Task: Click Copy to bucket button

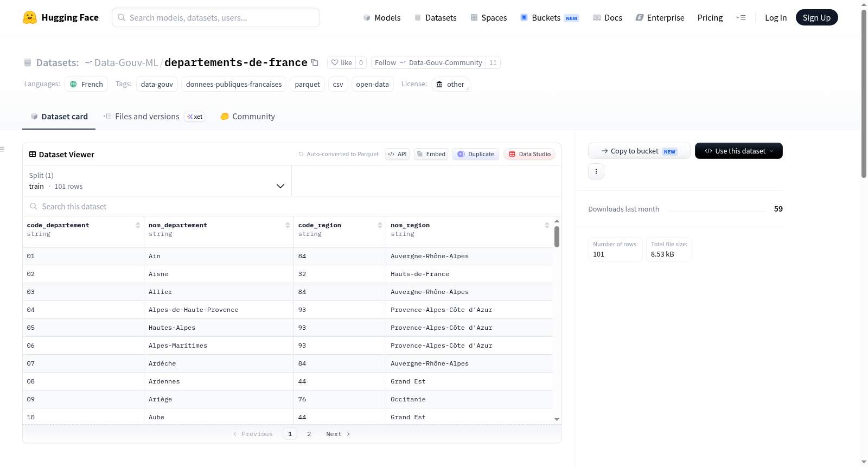Action: pyautogui.click(x=639, y=151)
